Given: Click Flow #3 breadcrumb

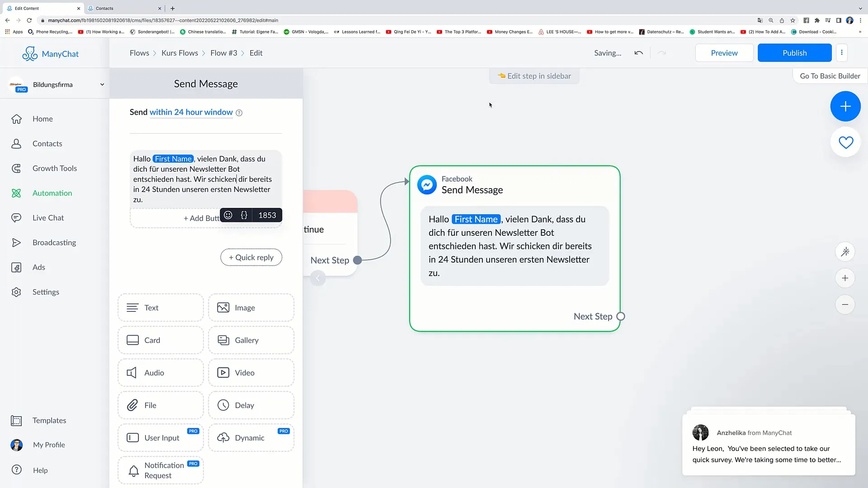Looking at the screenshot, I should click(223, 53).
